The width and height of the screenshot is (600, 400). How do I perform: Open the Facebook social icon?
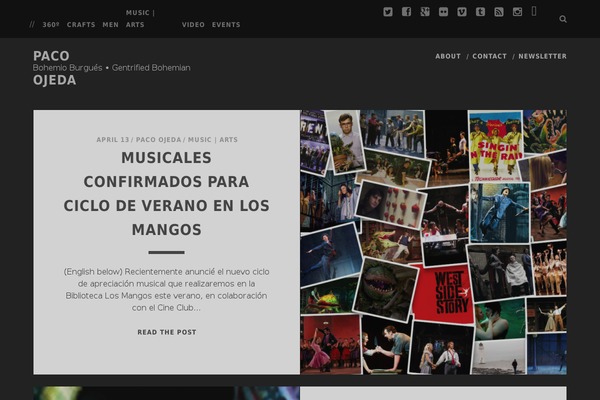[x=406, y=12]
